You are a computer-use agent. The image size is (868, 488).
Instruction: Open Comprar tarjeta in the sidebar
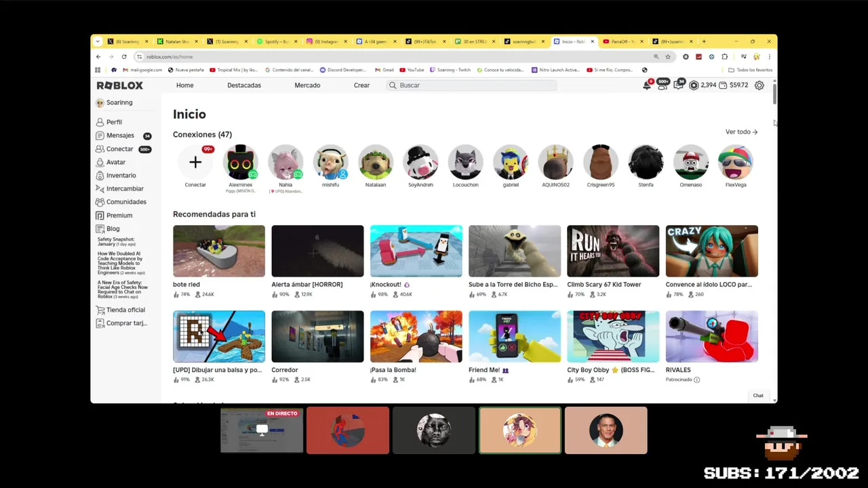126,323
